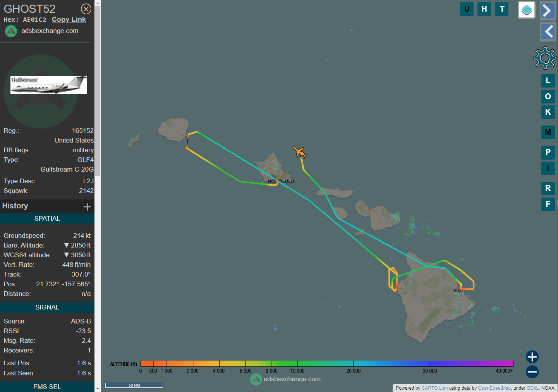Toggle the O map option button
Viewport: 558px width, 392px height.
(548, 96)
